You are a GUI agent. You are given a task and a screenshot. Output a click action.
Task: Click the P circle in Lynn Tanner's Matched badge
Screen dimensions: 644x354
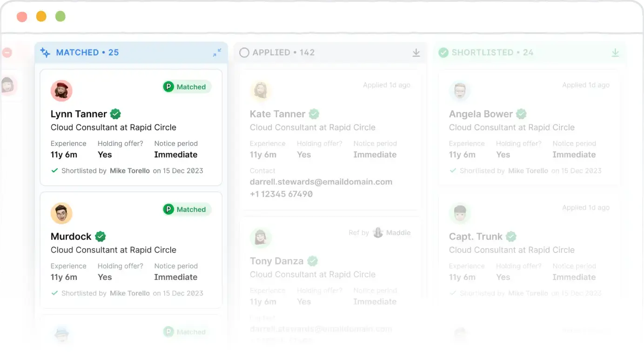[168, 87]
